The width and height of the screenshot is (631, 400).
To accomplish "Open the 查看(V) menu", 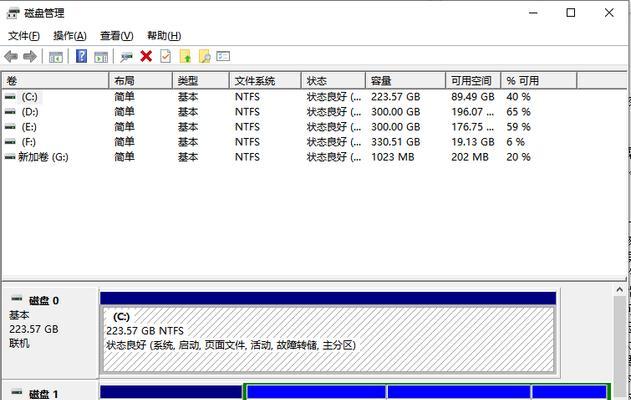I will click(x=117, y=36).
